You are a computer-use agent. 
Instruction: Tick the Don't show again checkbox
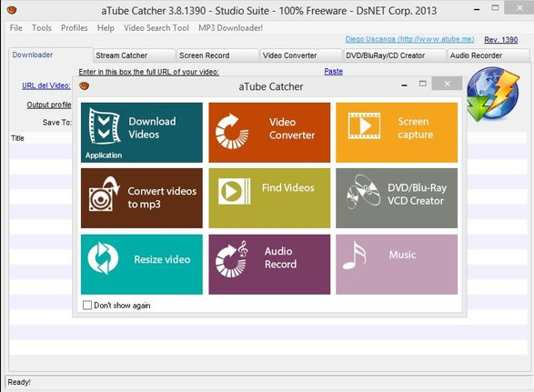point(87,306)
